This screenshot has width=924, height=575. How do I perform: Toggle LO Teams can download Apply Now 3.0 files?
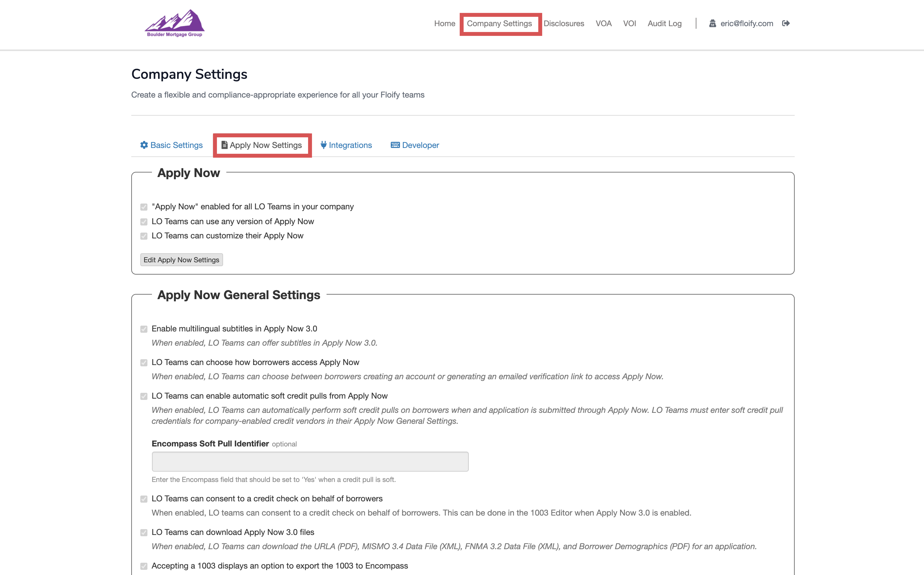pyautogui.click(x=144, y=532)
